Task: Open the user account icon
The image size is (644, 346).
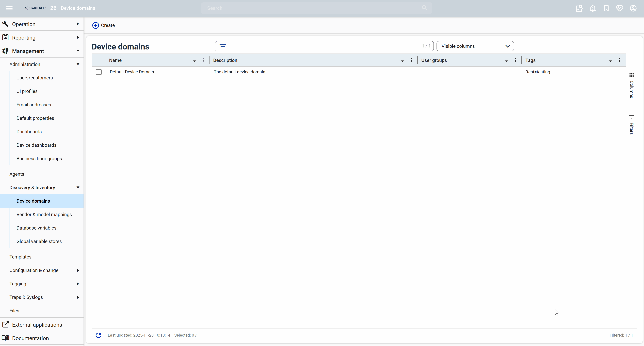Action: coord(633,8)
